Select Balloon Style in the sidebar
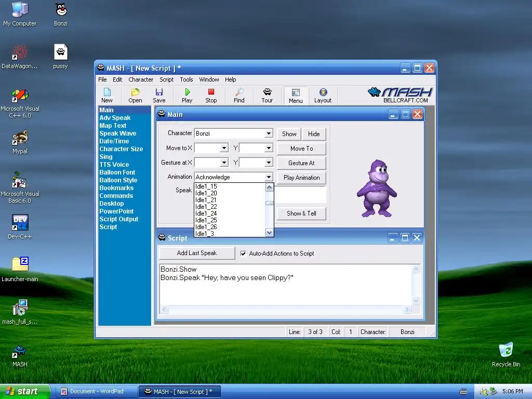Image resolution: width=532 pixels, height=399 pixels. point(118,180)
